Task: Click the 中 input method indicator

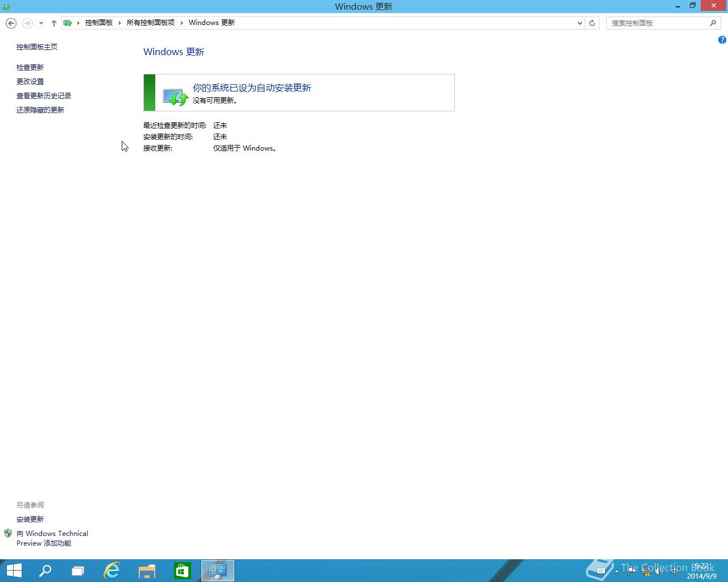Action: [675, 571]
